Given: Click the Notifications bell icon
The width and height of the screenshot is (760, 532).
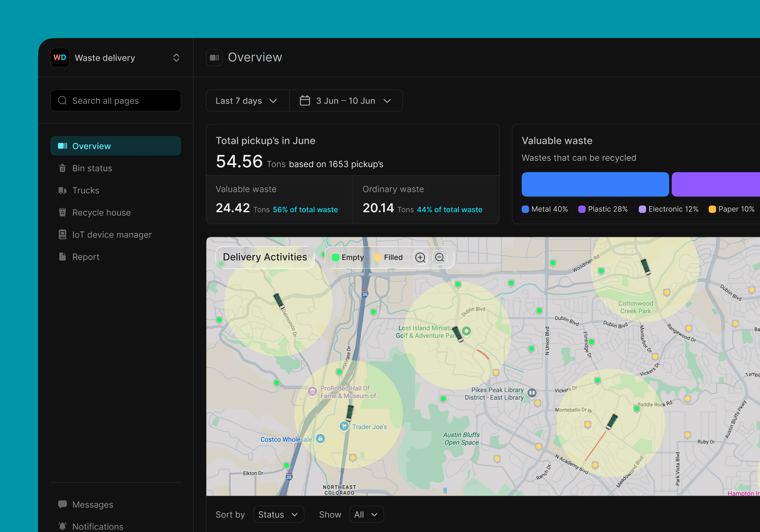Looking at the screenshot, I should click(x=63, y=526).
